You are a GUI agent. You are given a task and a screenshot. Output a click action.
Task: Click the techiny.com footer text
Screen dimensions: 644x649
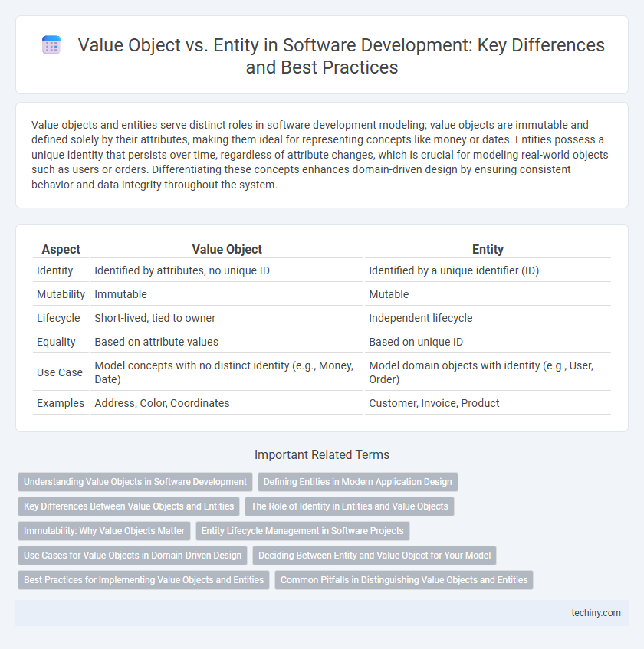[596, 613]
